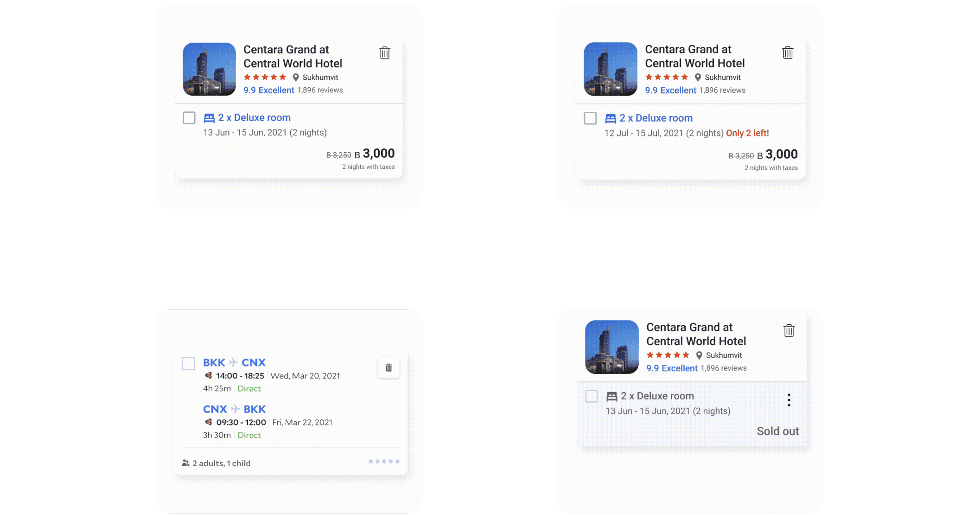Remove the BKK to CNX flight card
Viewport: 980px width, 515px height.
[388, 368]
